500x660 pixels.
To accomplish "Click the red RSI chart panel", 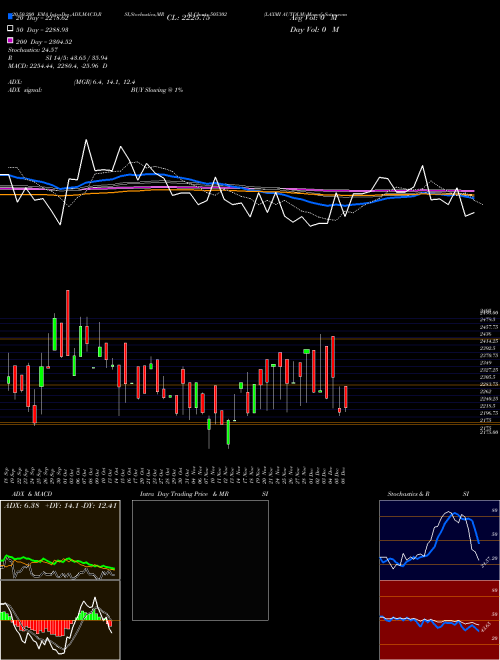I will pyautogui.click(x=439, y=620).
